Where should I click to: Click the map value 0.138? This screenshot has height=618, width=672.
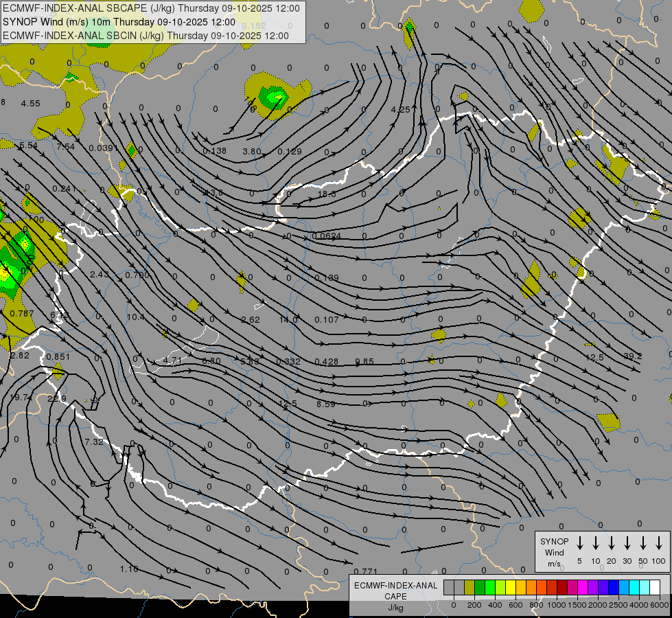pos(214,150)
